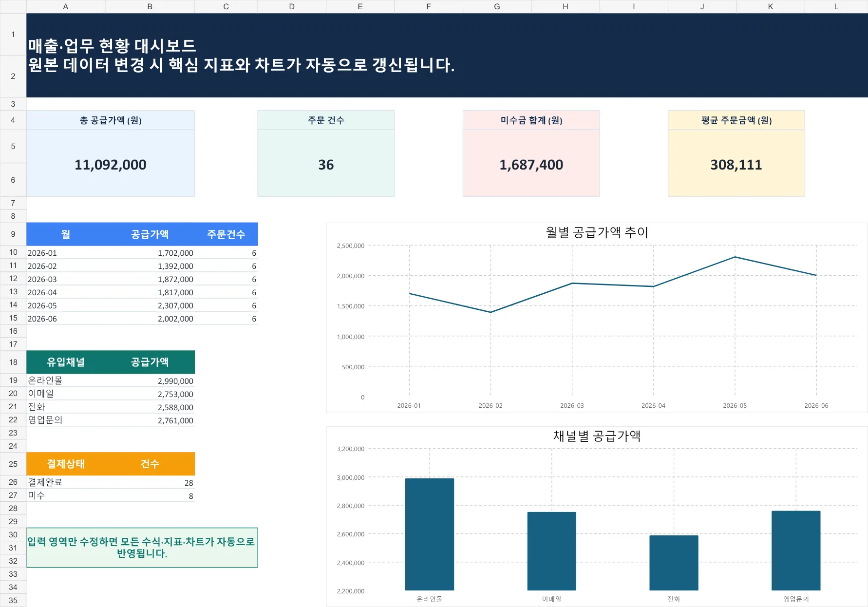The width and height of the screenshot is (868, 607).
Task: Click the order count value 36
Action: click(x=326, y=165)
